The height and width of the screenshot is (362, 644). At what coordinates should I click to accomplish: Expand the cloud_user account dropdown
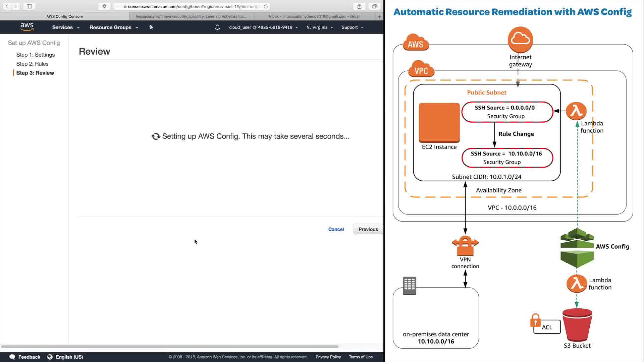click(263, 27)
